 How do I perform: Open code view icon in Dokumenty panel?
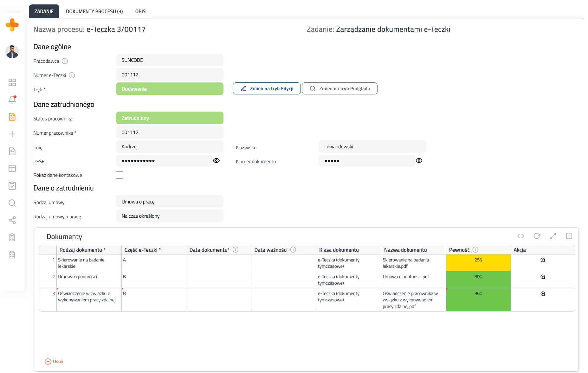pyautogui.click(x=520, y=236)
